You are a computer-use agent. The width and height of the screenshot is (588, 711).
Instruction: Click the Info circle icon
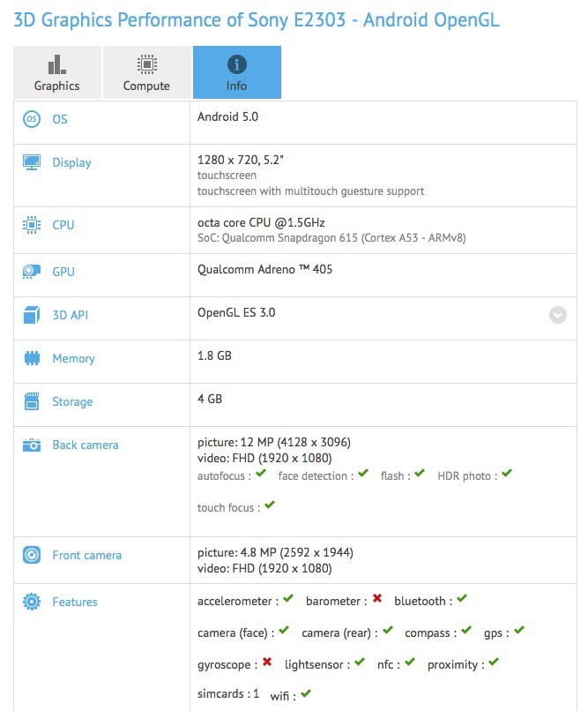tap(237, 64)
